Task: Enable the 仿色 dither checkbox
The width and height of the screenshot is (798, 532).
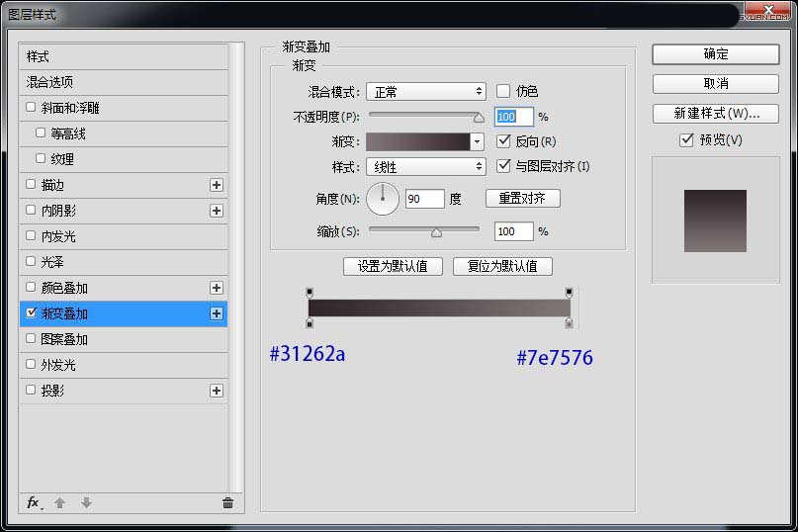Action: (x=503, y=91)
